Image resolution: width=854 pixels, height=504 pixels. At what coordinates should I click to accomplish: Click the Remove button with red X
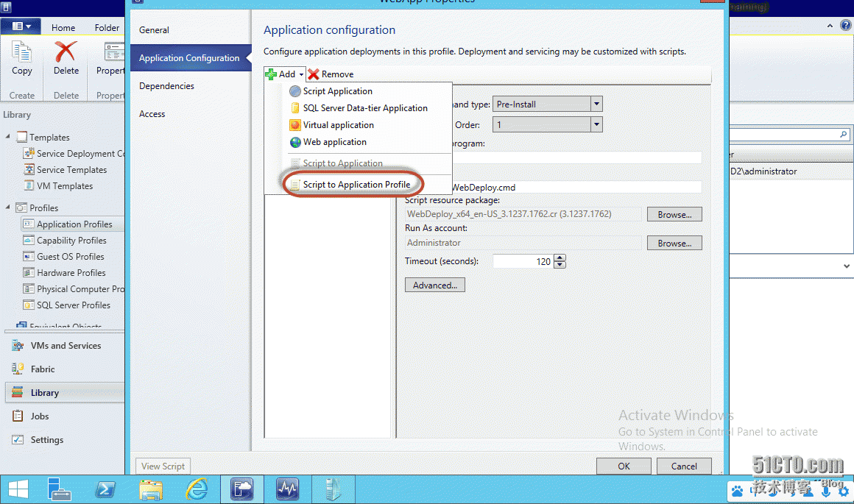click(x=331, y=74)
